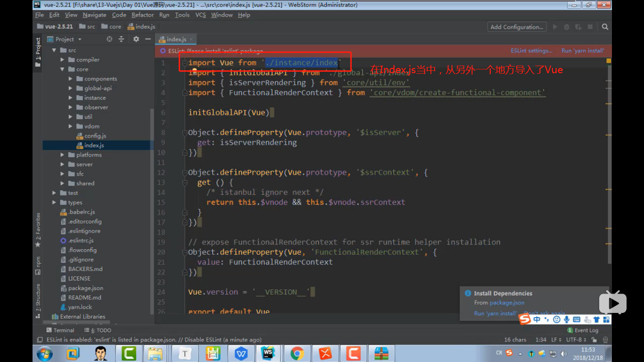The image size is (644, 362).
Task: Click the Sogou skin shirt icon
Action: (596, 320)
